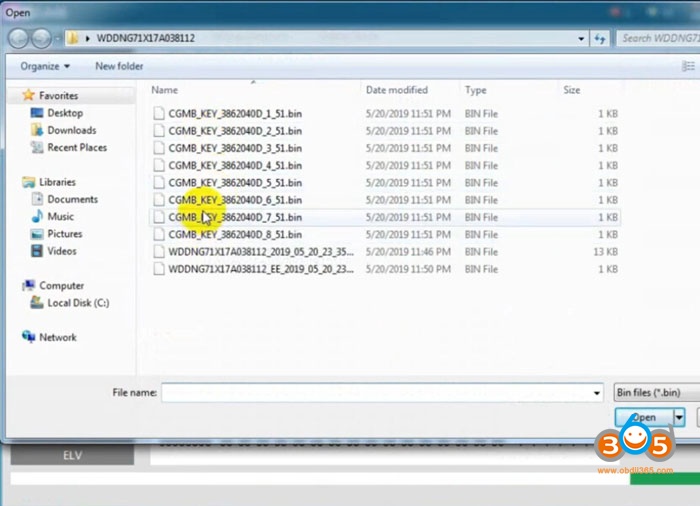Screen dimensions: 700x506
Task: Click the Search WDDNG71 search field
Action: tap(658, 38)
